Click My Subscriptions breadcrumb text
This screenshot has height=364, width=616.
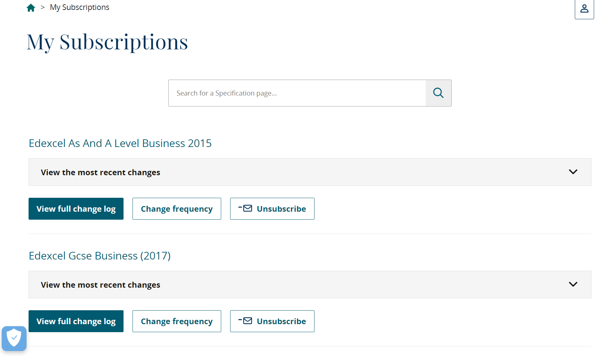[79, 7]
